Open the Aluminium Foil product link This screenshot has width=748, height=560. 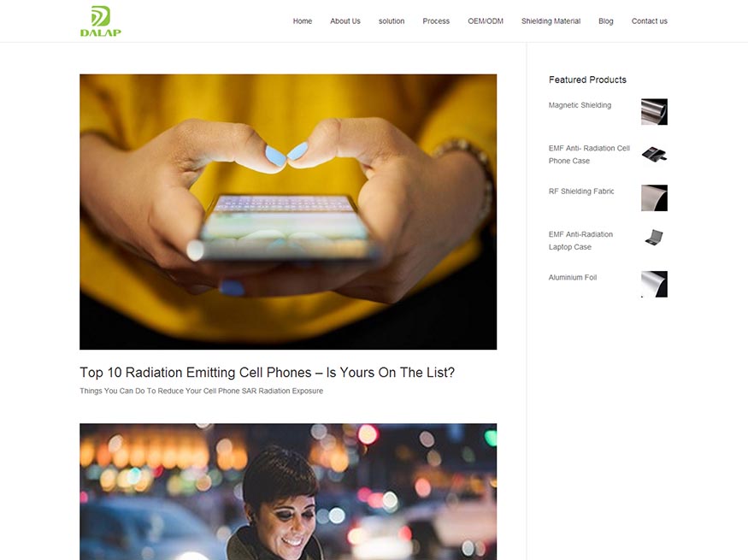coord(573,277)
